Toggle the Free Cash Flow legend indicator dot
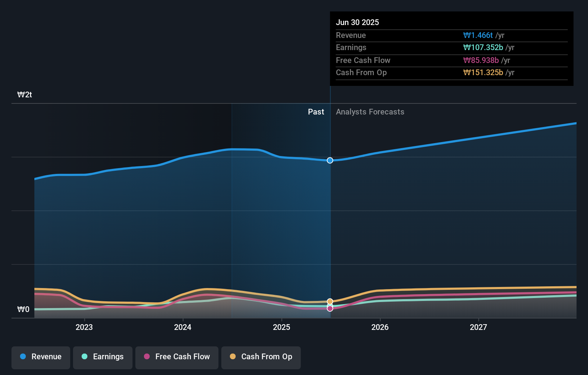The image size is (588, 375). (147, 357)
